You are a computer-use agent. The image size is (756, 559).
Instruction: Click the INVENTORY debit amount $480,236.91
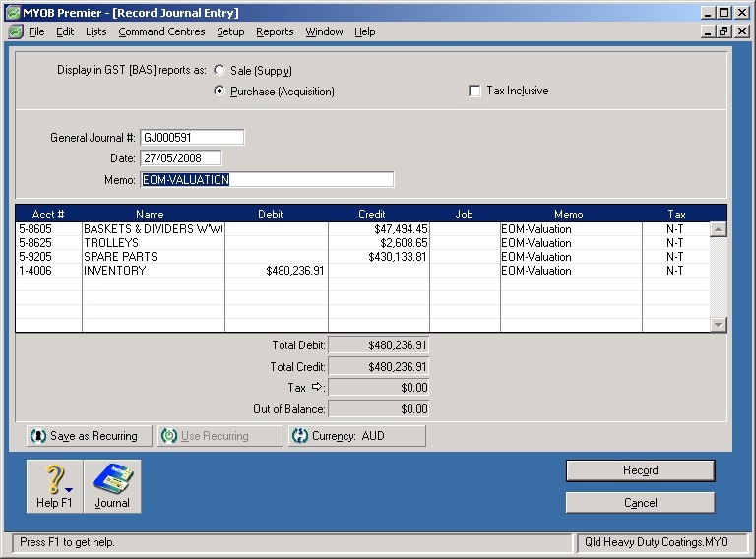[x=277, y=271]
